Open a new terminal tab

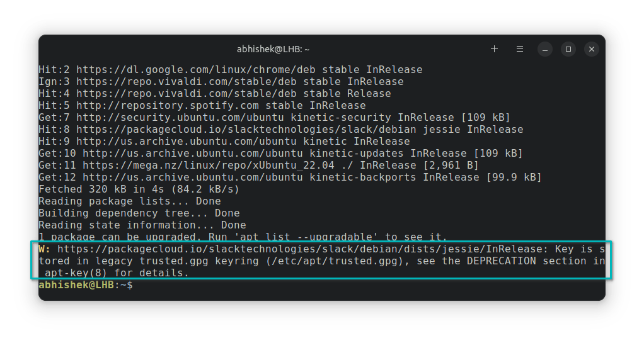click(x=495, y=49)
